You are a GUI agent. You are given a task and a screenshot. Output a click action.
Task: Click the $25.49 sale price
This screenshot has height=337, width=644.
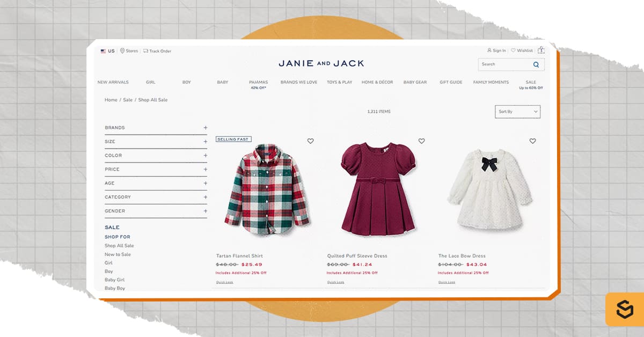[x=252, y=265]
